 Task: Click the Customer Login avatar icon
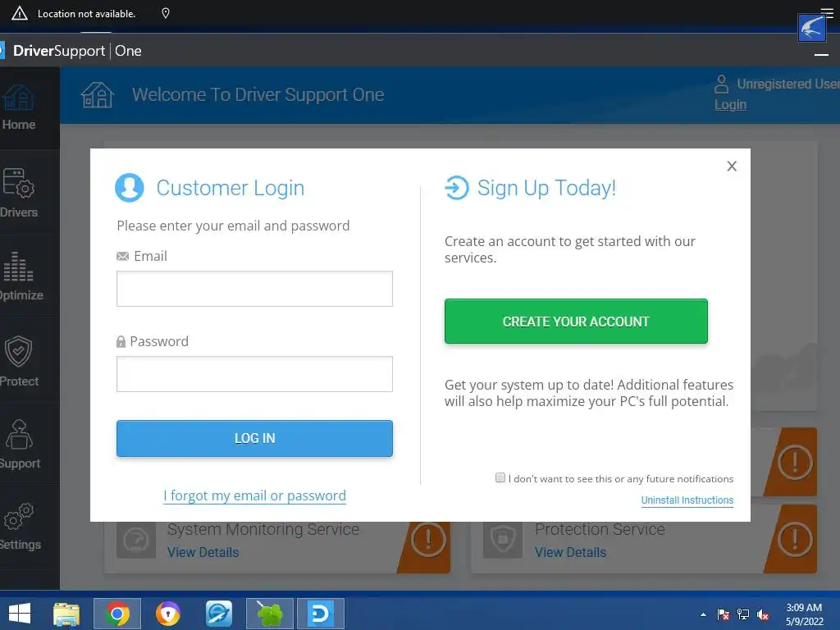click(130, 188)
